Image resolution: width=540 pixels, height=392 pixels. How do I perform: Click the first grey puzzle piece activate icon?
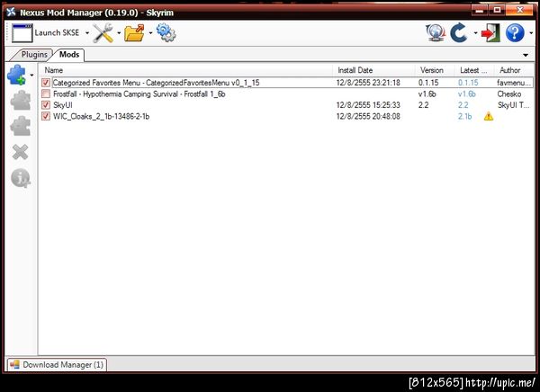(x=21, y=101)
